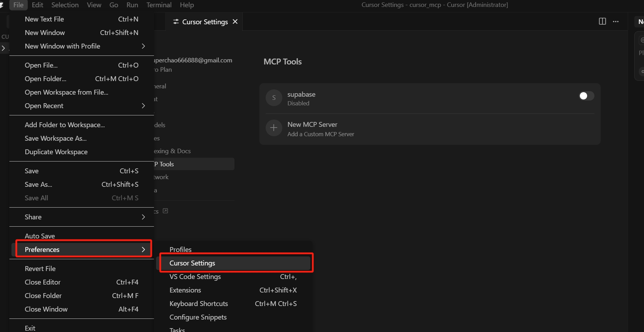Split the editor right

pyautogui.click(x=602, y=21)
